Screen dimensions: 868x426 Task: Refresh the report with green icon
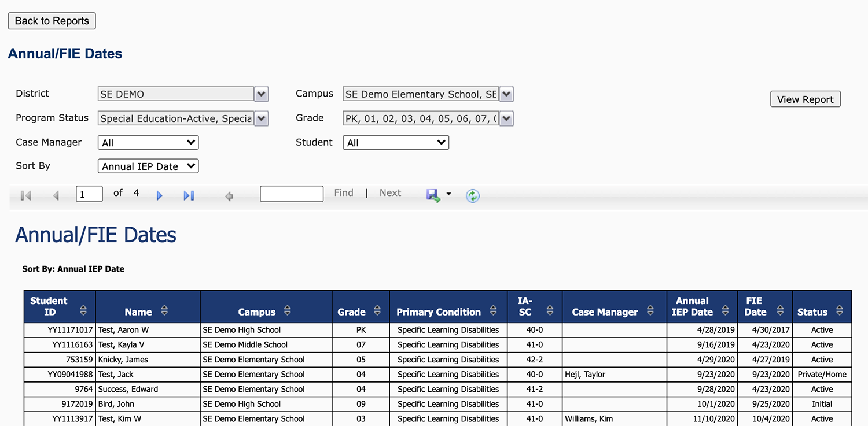tap(473, 196)
